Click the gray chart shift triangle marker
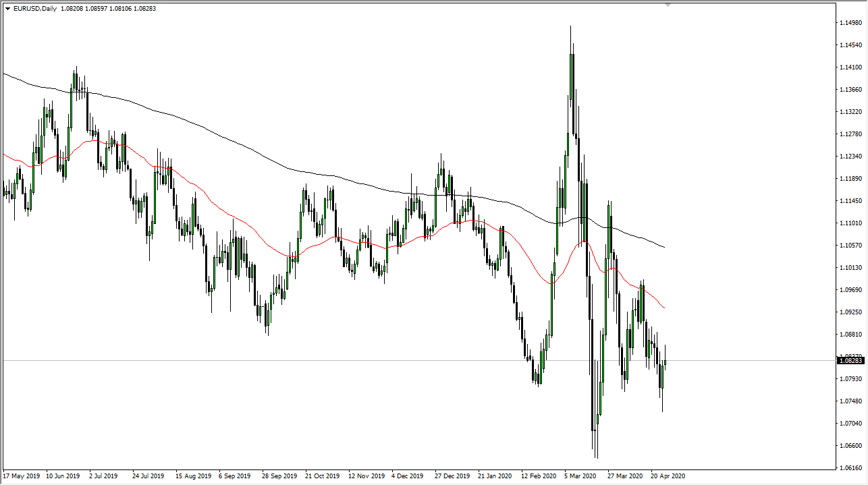 [x=668, y=5]
